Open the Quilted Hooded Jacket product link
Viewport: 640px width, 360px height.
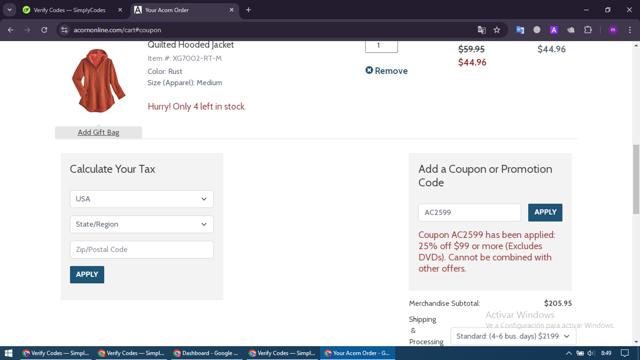click(191, 44)
